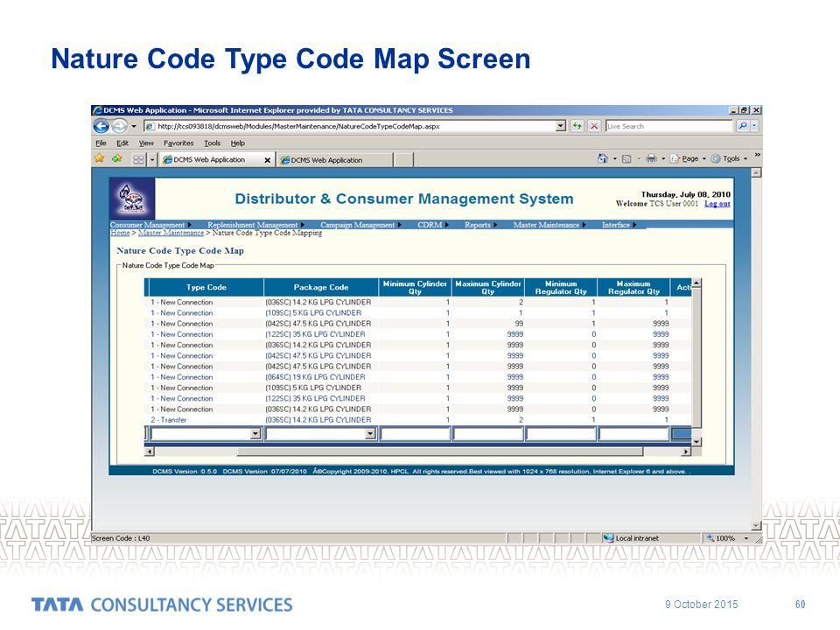Click the grid's scroll right arrow
This screenshot has width=840, height=630.
(686, 451)
